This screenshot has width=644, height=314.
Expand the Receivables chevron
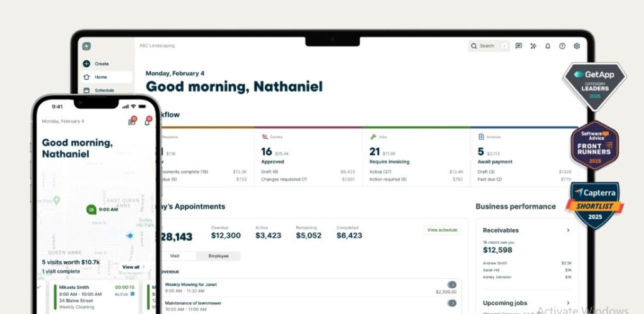[x=568, y=230]
